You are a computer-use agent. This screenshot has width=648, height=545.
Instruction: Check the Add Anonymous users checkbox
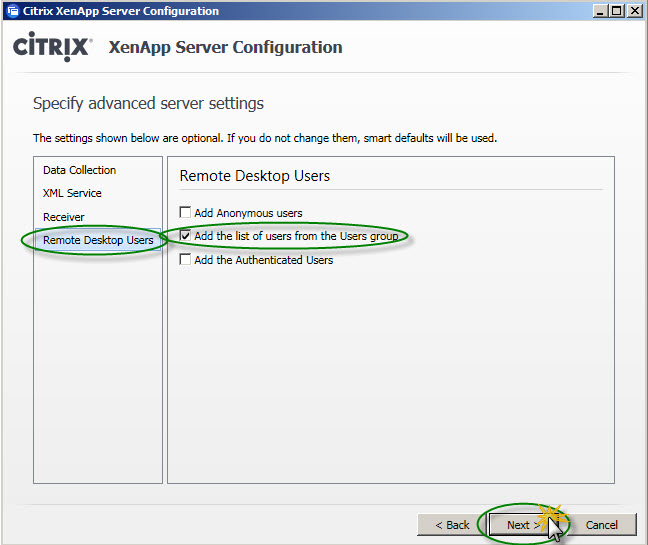[185, 212]
